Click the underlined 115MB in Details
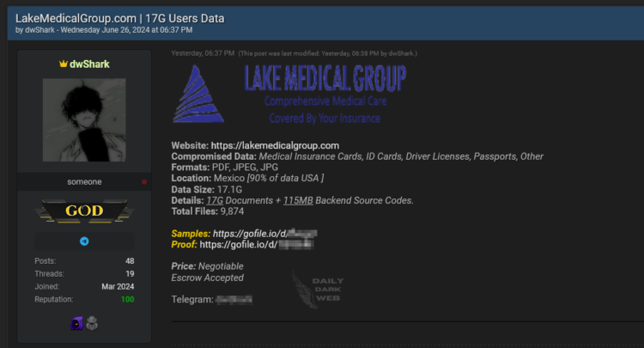This screenshot has height=348, width=644. [x=298, y=200]
